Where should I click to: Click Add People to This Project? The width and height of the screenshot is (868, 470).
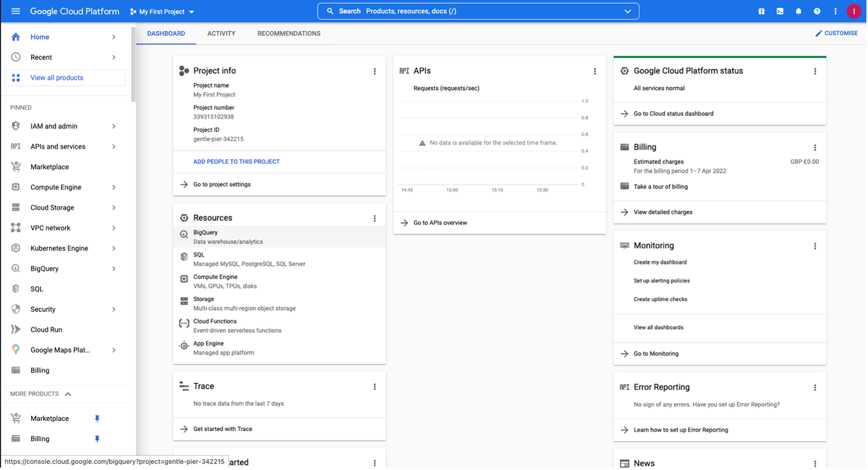pyautogui.click(x=236, y=162)
